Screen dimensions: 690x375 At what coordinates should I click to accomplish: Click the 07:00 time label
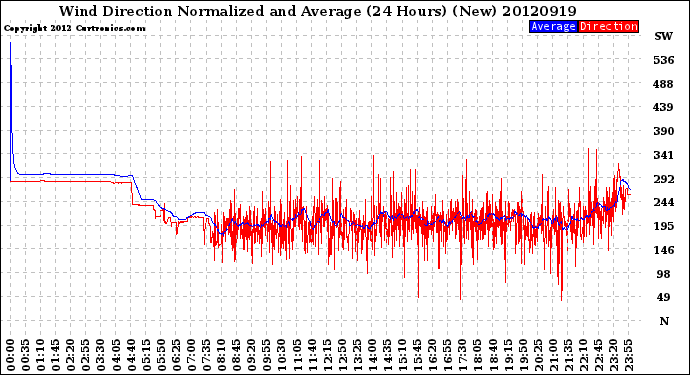191,355
